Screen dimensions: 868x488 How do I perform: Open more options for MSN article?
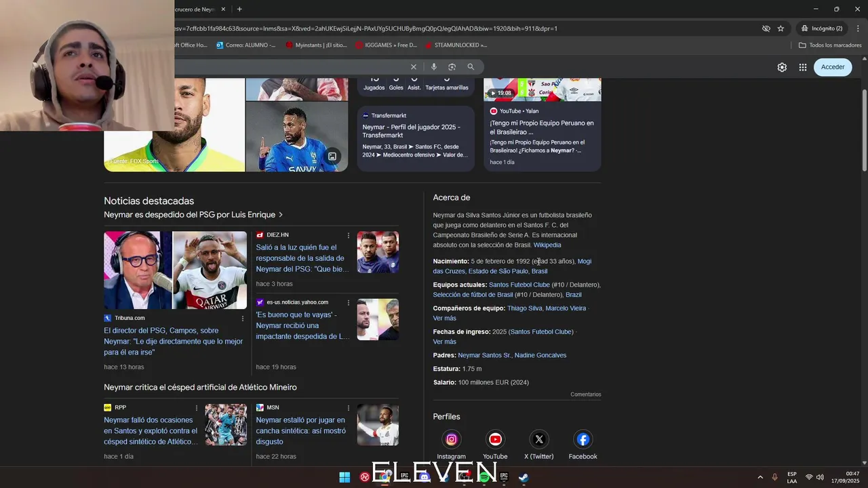tap(349, 408)
